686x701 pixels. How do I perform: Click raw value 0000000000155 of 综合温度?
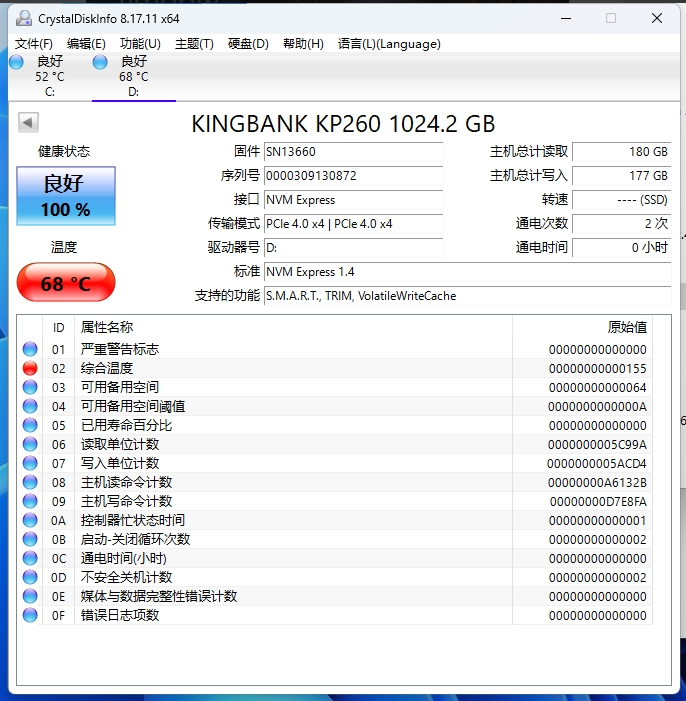(597, 368)
